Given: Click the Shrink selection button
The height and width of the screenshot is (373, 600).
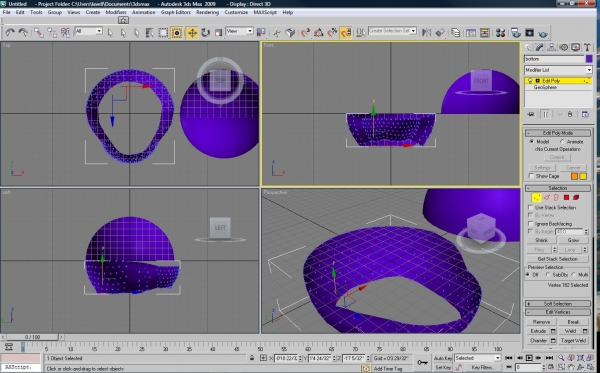Looking at the screenshot, I should coord(541,240).
